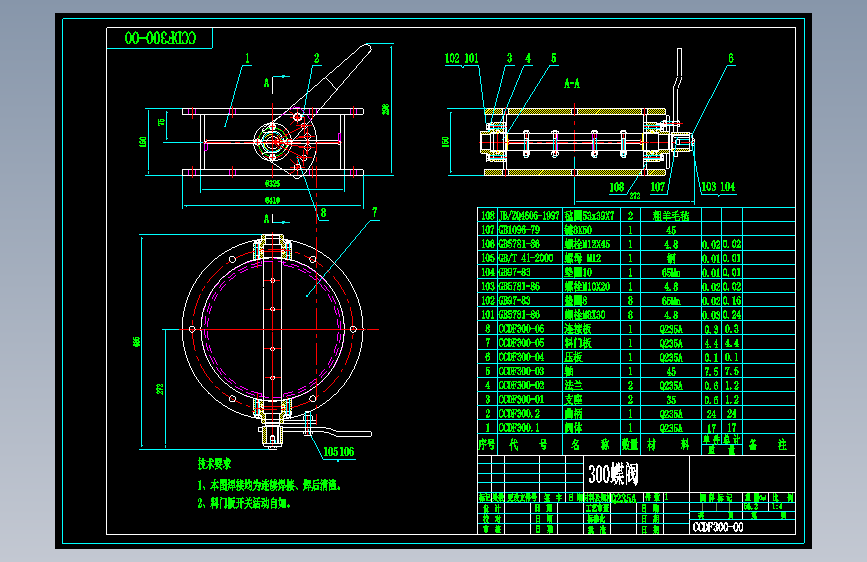Select the title text "300蝶阀"
Viewport: 867px width, 562px height.
613,474
